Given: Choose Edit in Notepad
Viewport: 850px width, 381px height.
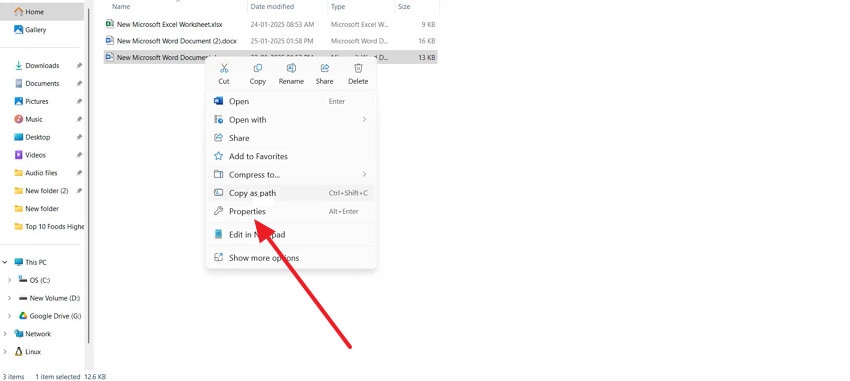Looking at the screenshot, I should tap(291, 235).
